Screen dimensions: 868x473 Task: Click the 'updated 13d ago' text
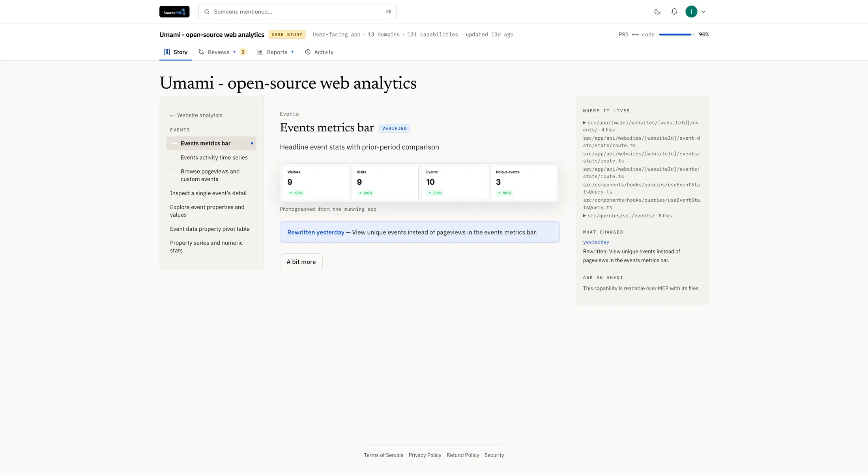coord(489,35)
